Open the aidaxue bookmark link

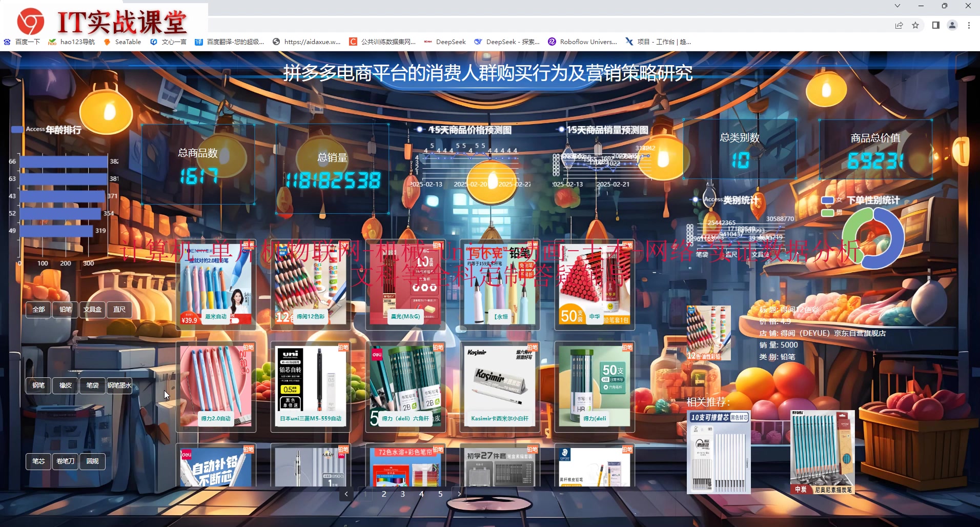coord(307,42)
